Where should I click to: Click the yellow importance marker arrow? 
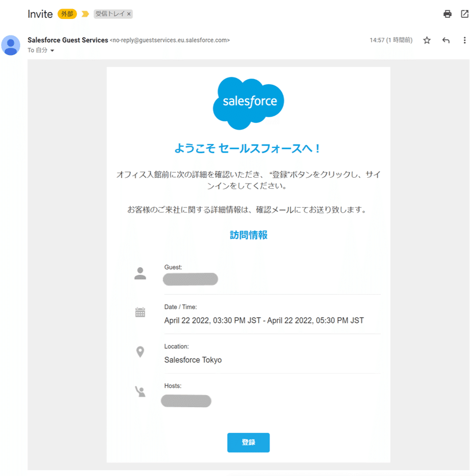click(85, 14)
